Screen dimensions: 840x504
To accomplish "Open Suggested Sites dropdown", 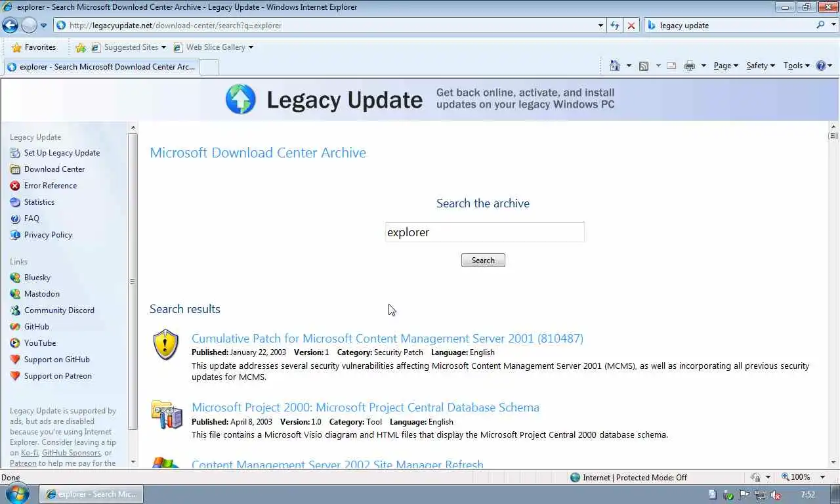I will coord(129,47).
